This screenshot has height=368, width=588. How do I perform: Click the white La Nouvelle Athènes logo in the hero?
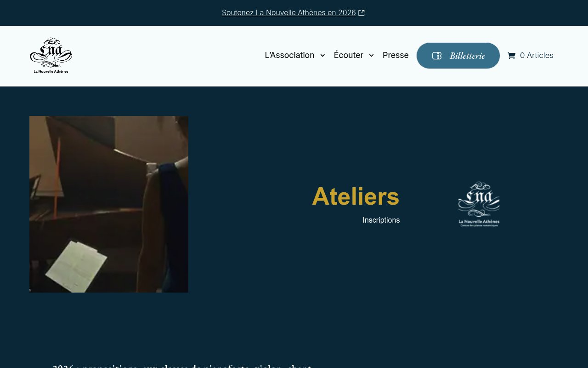click(479, 204)
